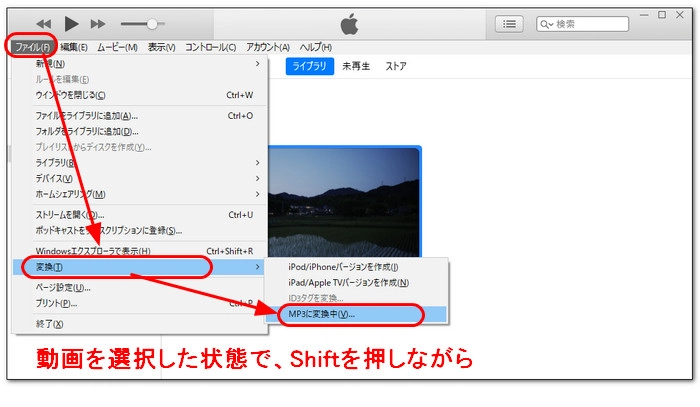Switch to the 未再生 tab
Screen dimensions: 700x407
356,66
